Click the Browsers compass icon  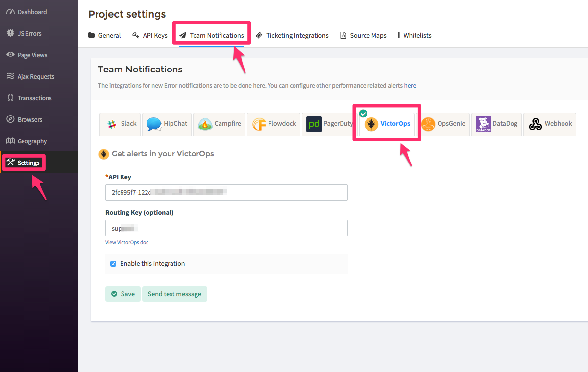tap(10, 119)
